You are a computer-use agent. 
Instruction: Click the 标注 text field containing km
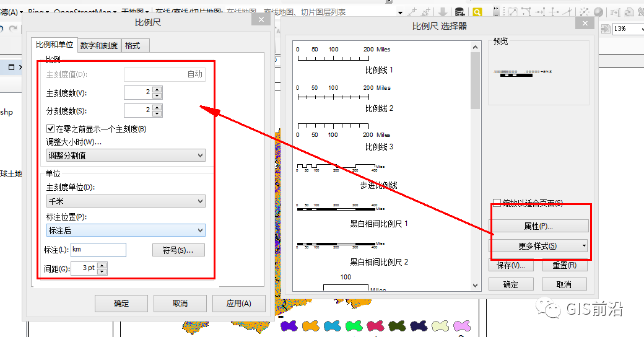98,250
